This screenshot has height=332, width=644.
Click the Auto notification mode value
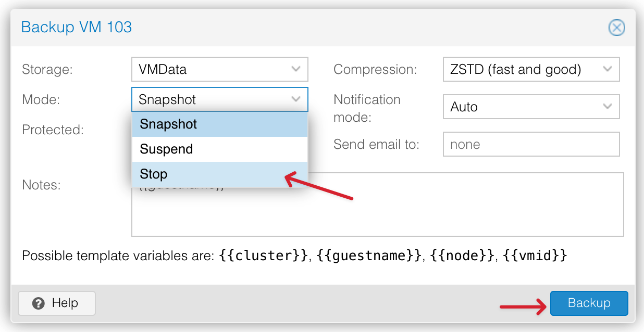pos(464,107)
